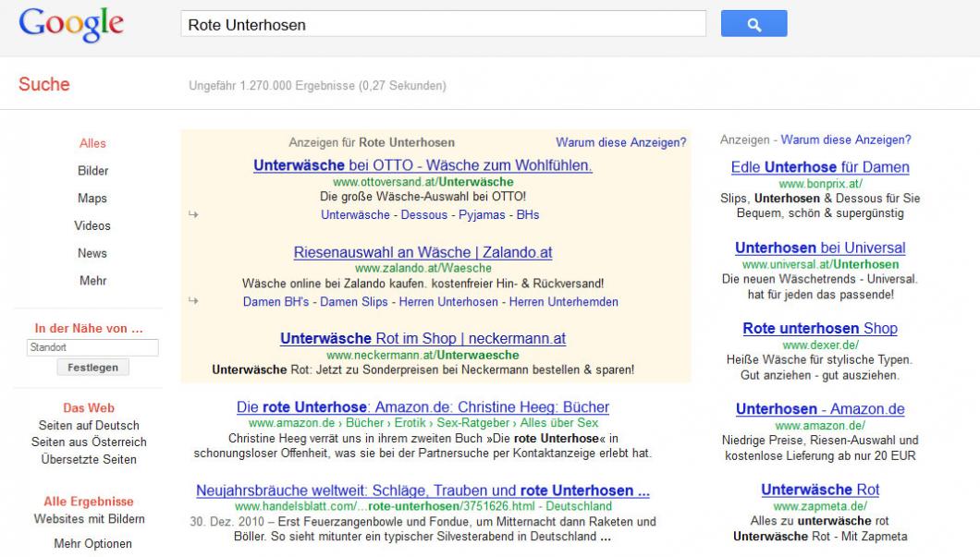Open Die rote Unterhose Amazon result
The height and width of the screenshot is (557, 980).
click(x=423, y=407)
